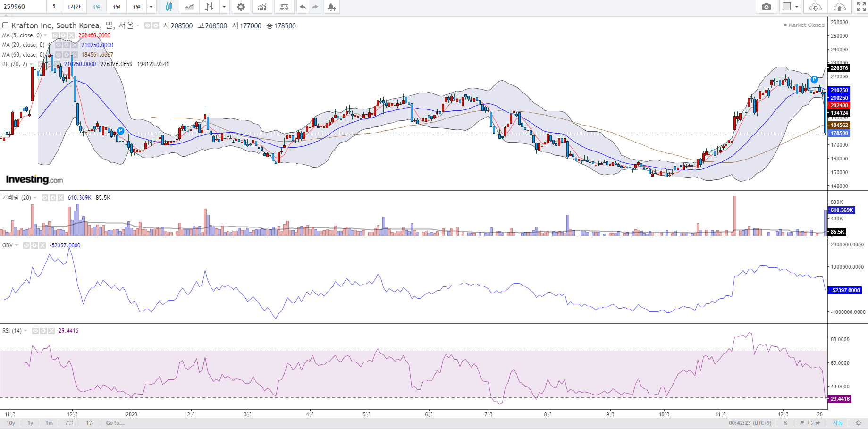This screenshot has width=868, height=429.
Task: Hide 거래량 (20) volume indicator
Action: (x=45, y=198)
